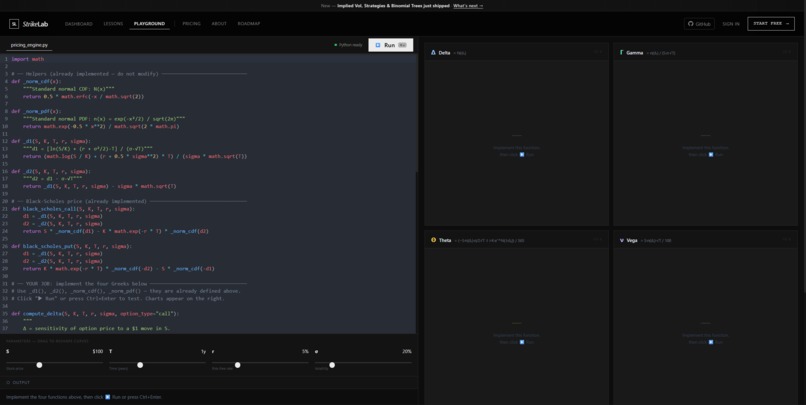Click the Delta chart title
This screenshot has width=806, height=405.
click(444, 53)
